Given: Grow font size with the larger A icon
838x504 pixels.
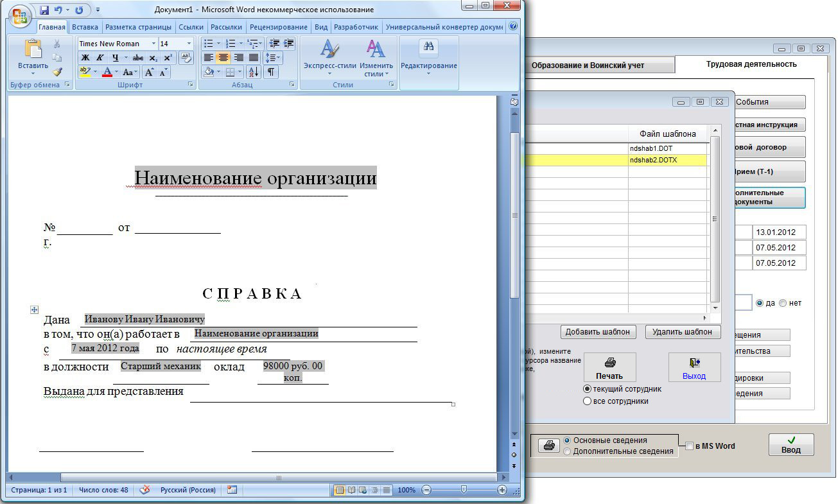Looking at the screenshot, I should pos(149,73).
